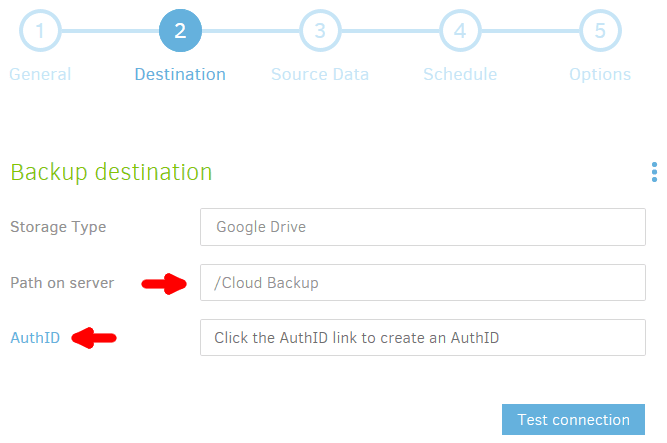This screenshot has width=667, height=443.
Task: Open the three-dot menu beside Backup destination
Action: [654, 172]
